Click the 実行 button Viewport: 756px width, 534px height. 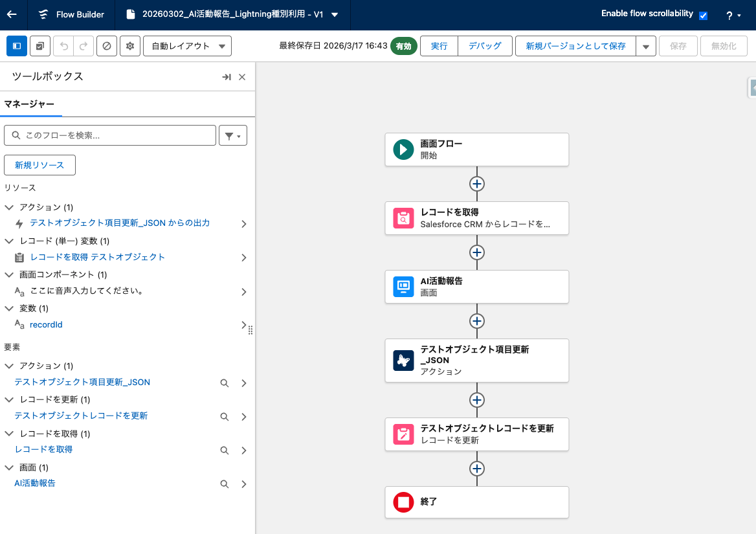439,46
